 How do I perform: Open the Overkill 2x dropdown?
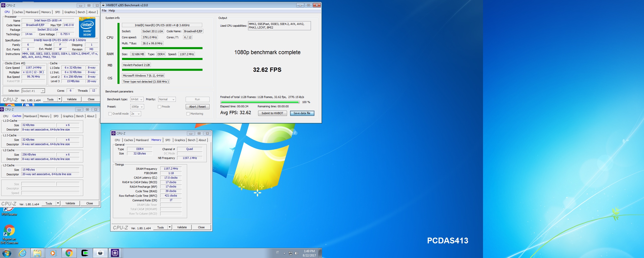click(136, 114)
